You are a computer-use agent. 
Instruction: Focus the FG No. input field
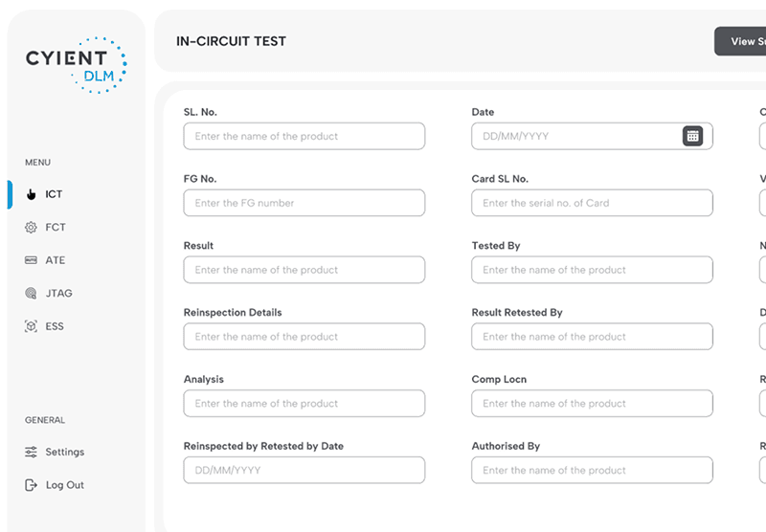pos(304,203)
